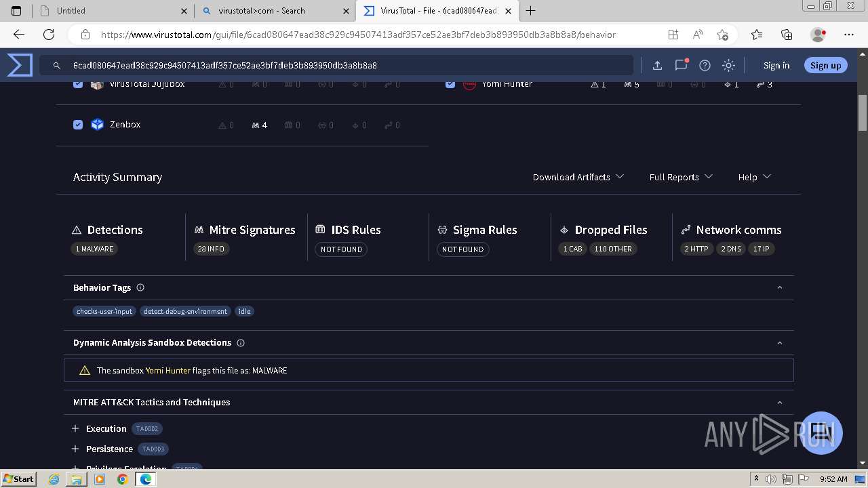Open the Windows Start menu

19,479
